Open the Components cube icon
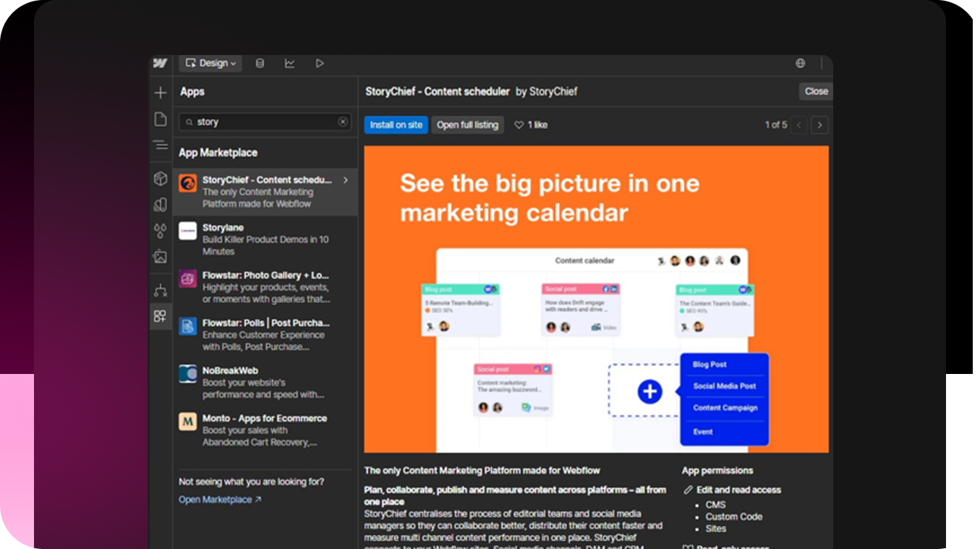Viewport: 980px width, 549px height. [161, 179]
